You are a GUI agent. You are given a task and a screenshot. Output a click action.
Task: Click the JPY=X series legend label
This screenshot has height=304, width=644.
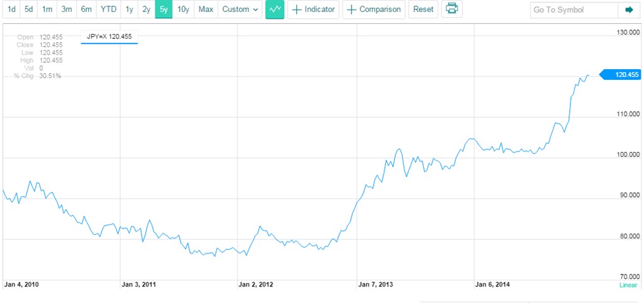coord(109,37)
